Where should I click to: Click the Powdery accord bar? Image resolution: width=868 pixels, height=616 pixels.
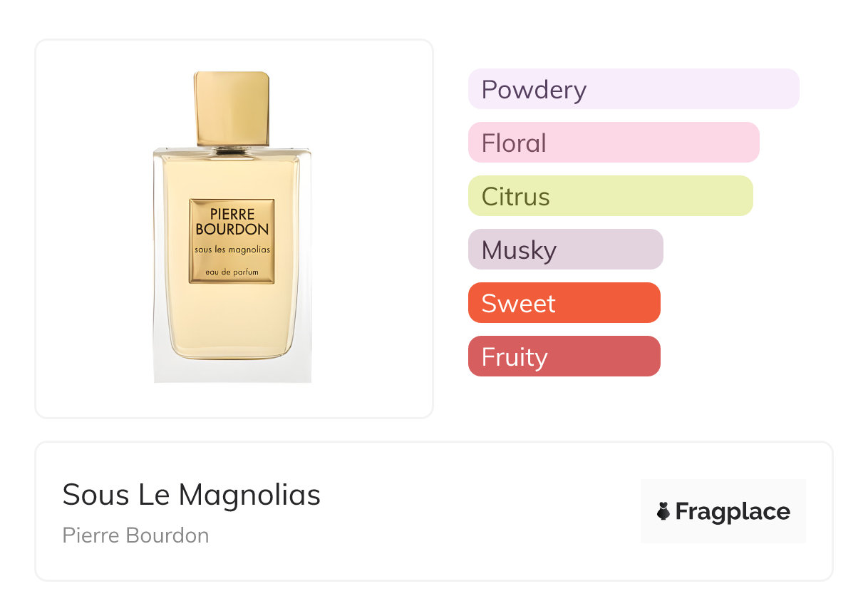[633, 89]
